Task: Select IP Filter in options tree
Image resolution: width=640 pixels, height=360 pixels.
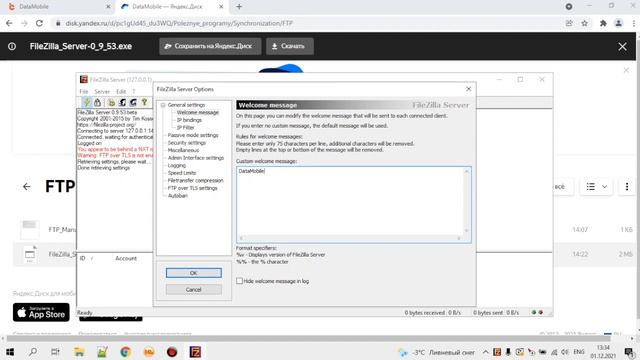Action: pos(186,127)
